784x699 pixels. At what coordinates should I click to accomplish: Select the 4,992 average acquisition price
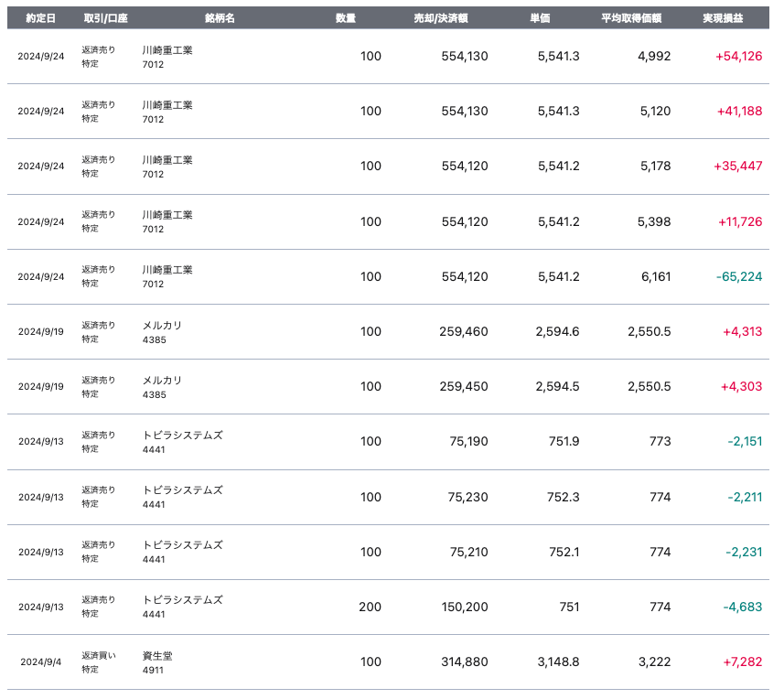pyautogui.click(x=654, y=57)
